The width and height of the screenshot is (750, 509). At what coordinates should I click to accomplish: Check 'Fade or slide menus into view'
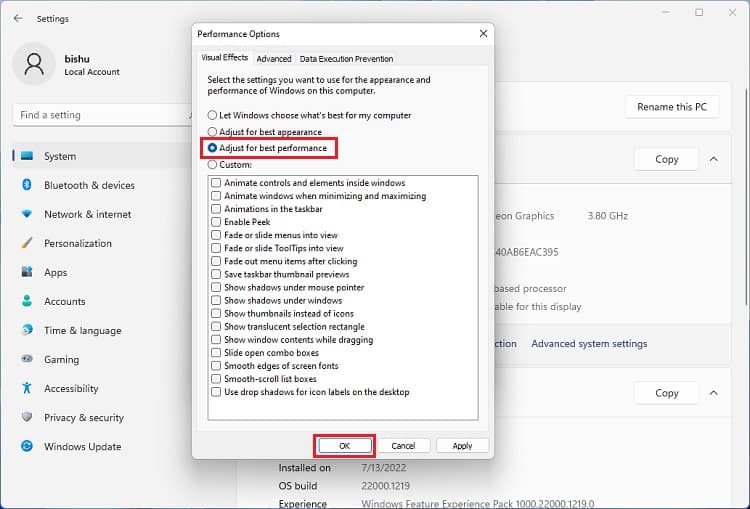tap(216, 235)
